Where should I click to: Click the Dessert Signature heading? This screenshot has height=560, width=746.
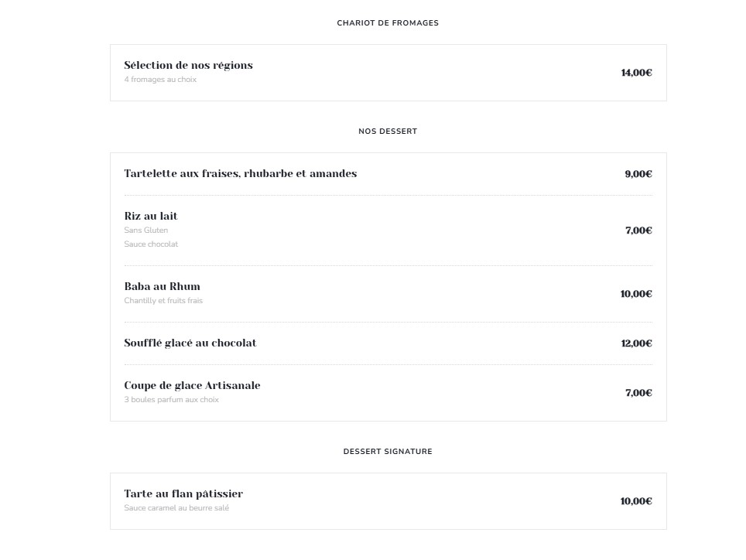[x=387, y=452]
